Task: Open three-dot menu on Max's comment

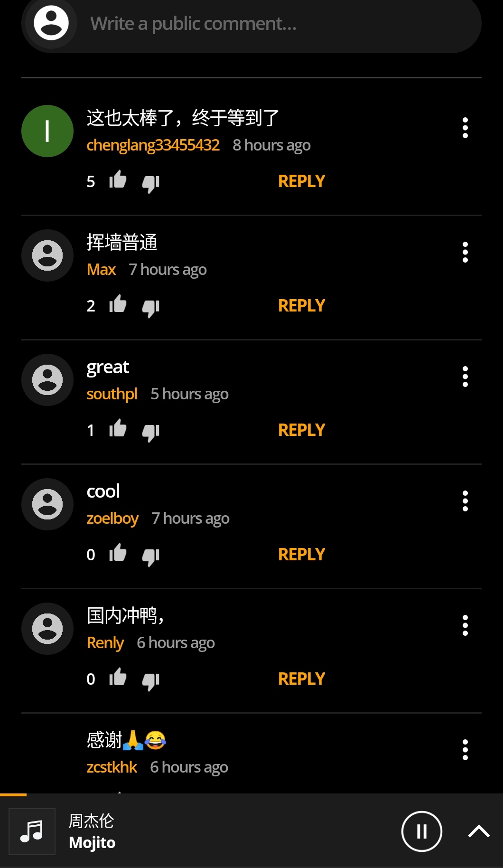Action: (465, 252)
